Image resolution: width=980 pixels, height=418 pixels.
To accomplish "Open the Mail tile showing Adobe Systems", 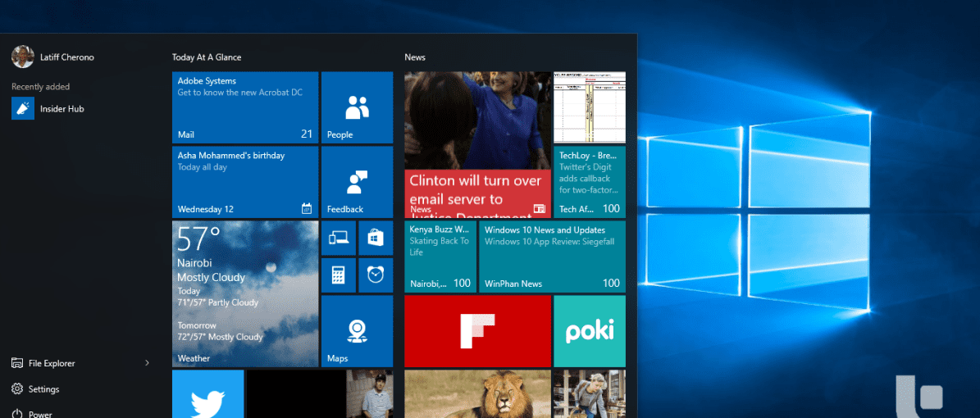I will tap(245, 107).
